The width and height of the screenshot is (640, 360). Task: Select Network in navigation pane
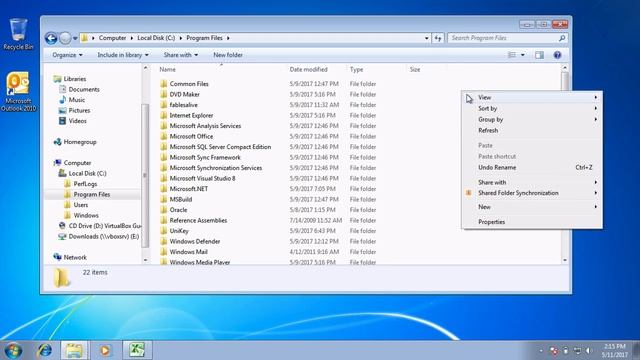[x=75, y=258]
